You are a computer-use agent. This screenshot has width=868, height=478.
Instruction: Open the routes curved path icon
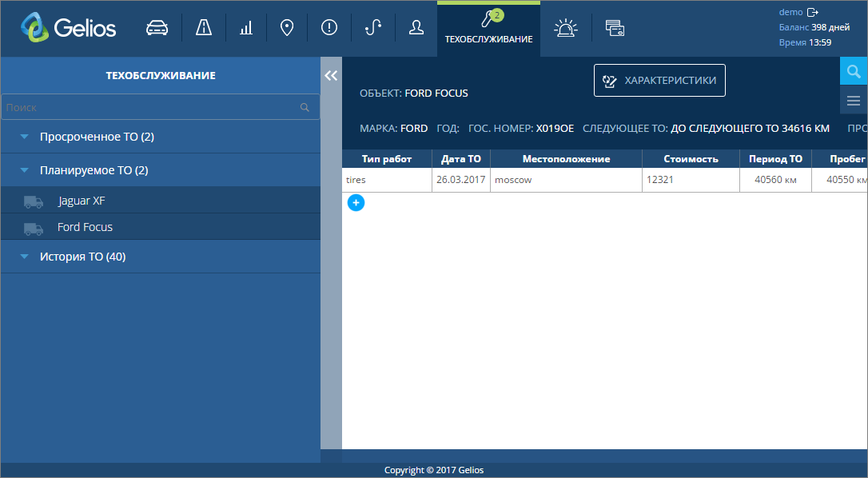coord(372,28)
